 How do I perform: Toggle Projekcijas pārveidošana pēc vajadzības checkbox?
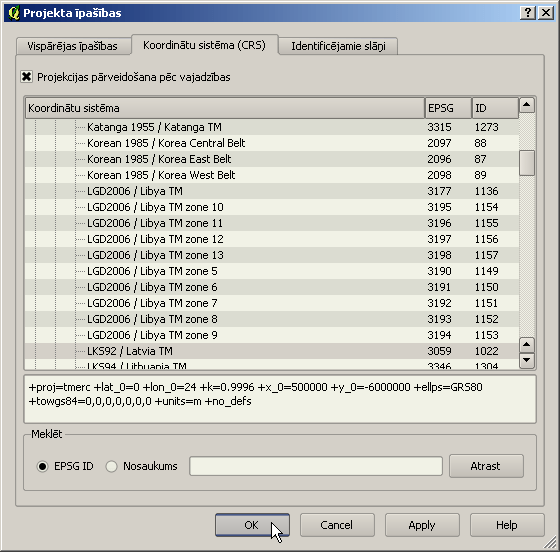(x=26, y=77)
